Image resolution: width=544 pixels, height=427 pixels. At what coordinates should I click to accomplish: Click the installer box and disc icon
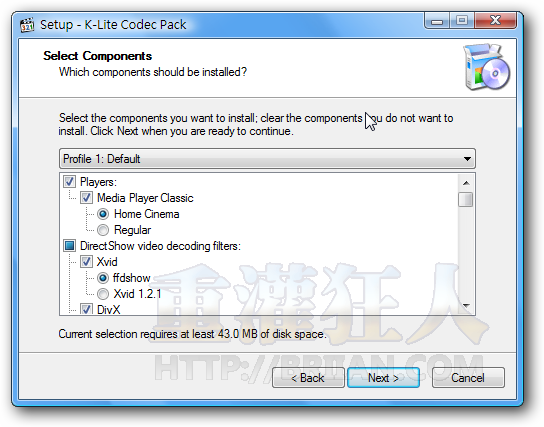pyautogui.click(x=487, y=67)
